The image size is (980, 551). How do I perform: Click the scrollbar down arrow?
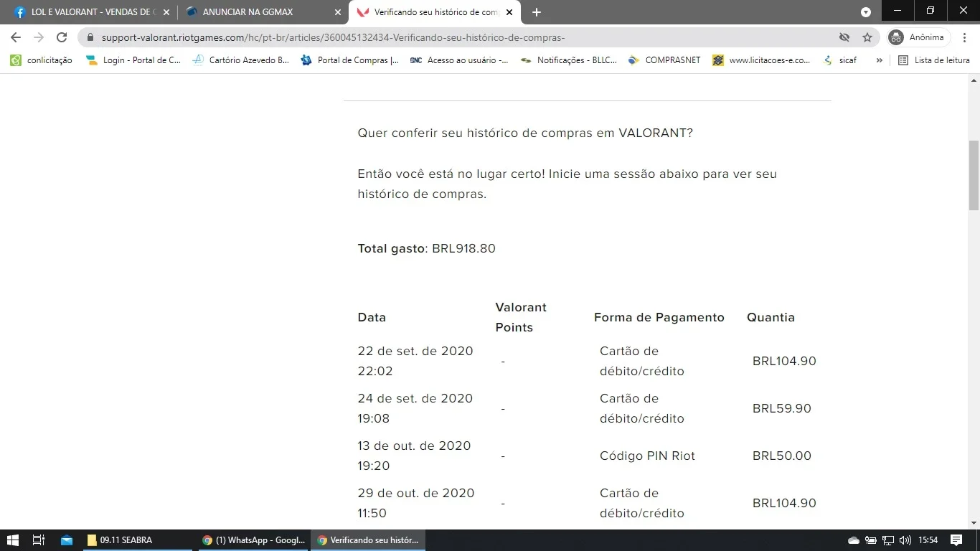974,523
